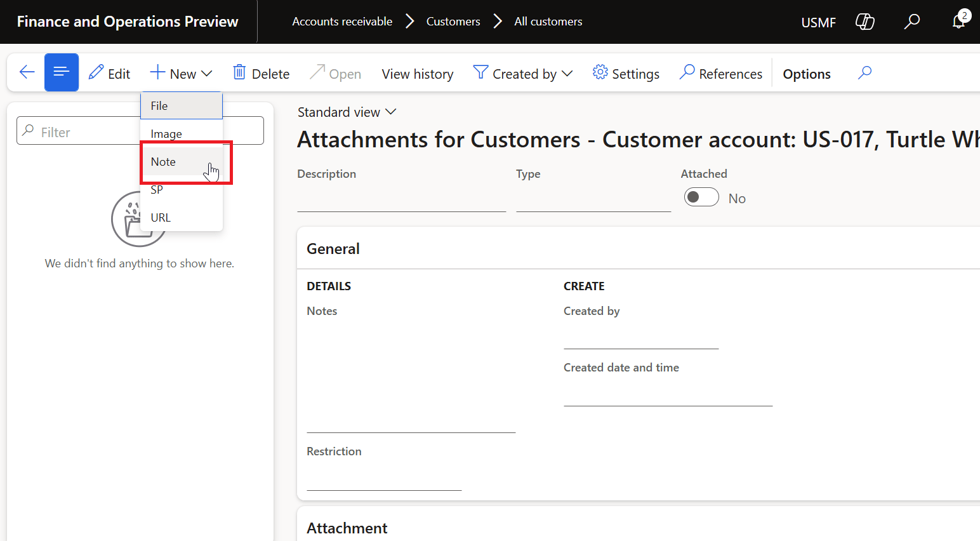Viewport: 980px width, 541px height.
Task: Open the Copilot icon in header
Action: pyautogui.click(x=865, y=22)
